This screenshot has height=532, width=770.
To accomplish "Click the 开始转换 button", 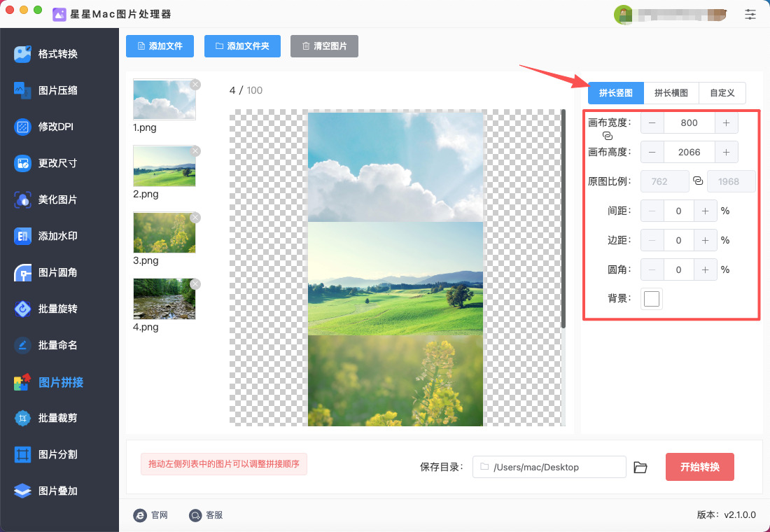I will point(700,467).
